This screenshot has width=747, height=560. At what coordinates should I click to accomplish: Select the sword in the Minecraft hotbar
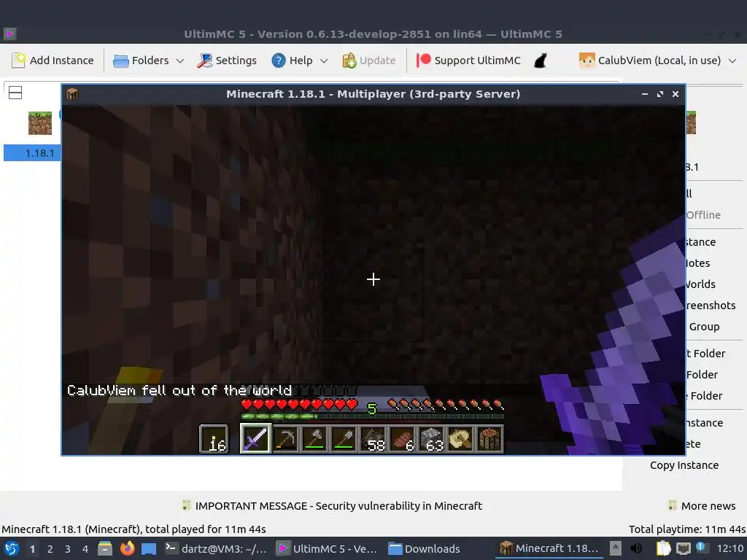[256, 438]
